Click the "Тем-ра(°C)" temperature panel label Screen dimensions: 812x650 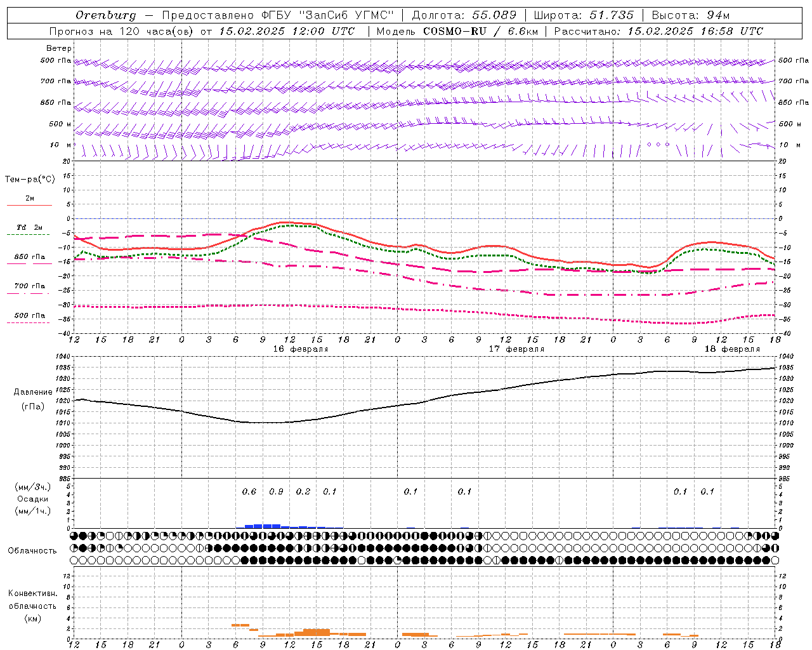(x=30, y=180)
